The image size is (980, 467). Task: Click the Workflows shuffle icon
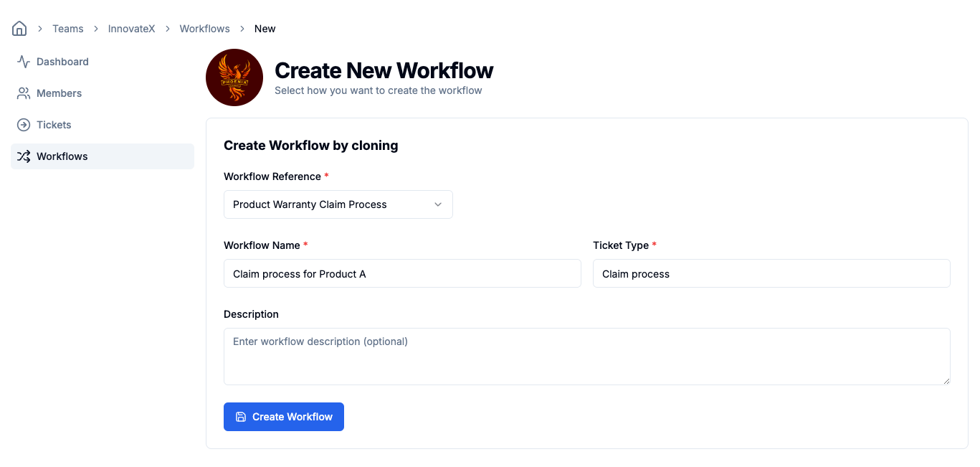pos(23,156)
